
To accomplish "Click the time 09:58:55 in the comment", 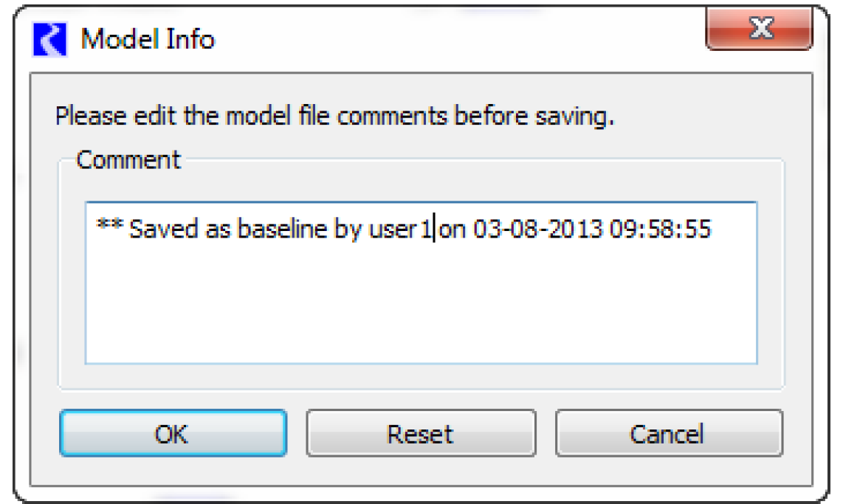I will 660,229.
